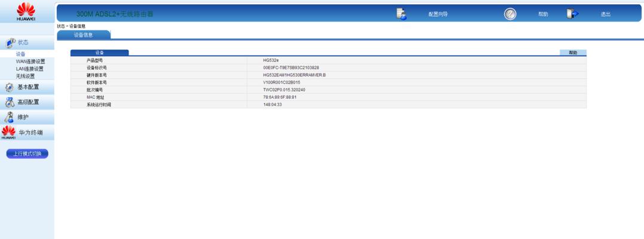Open 无线设置 wireless settings

[x=26, y=76]
